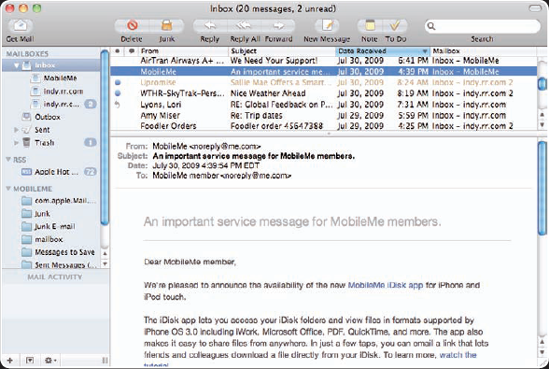Click the search magnifier icon
The width and height of the screenshot is (549, 369).
[431, 26]
